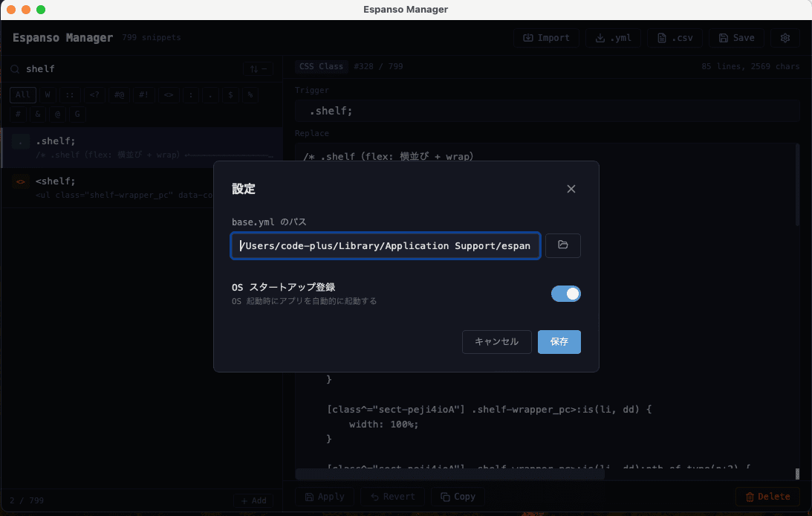Select the <> filter chip
This screenshot has height=516, width=812.
click(169, 95)
